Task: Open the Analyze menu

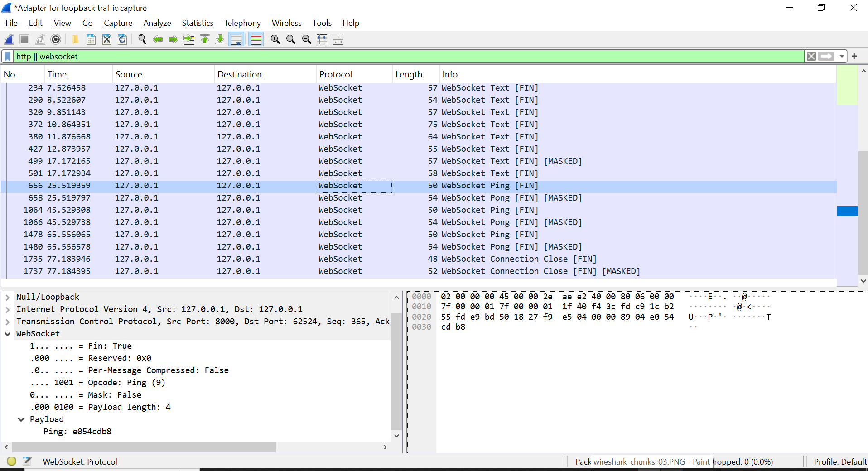Action: click(157, 23)
